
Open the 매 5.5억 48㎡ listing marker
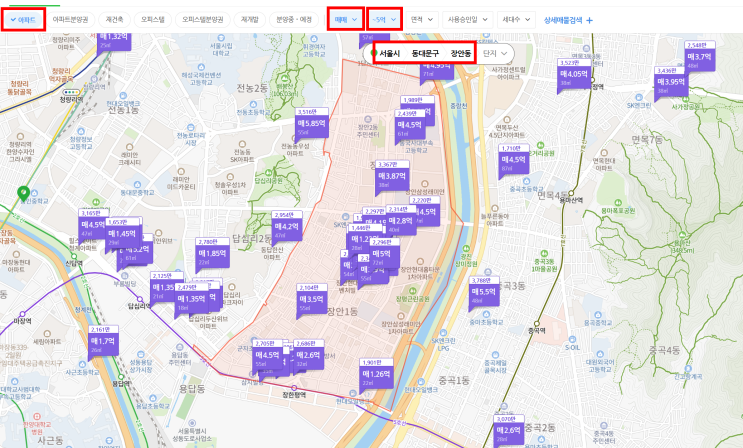(483, 292)
